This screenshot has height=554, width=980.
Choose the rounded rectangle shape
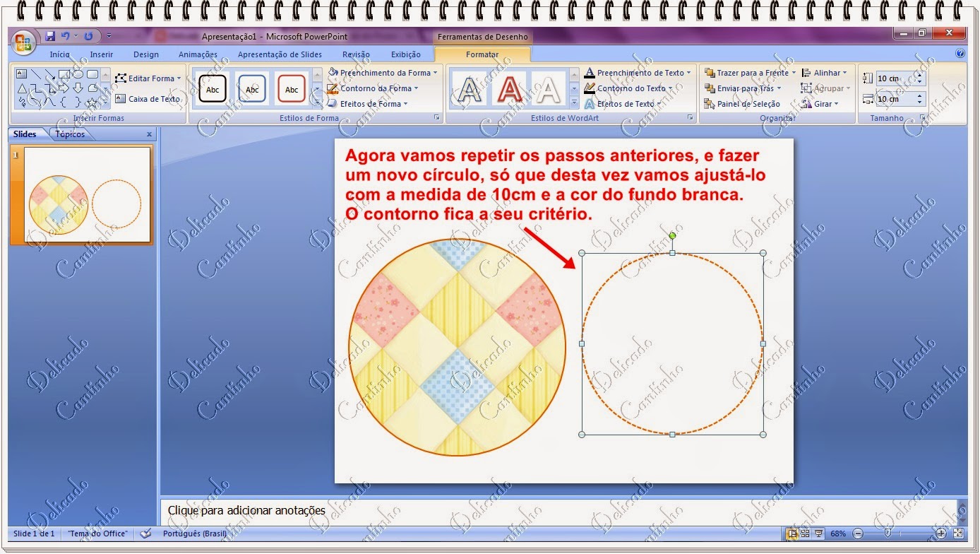[x=92, y=73]
